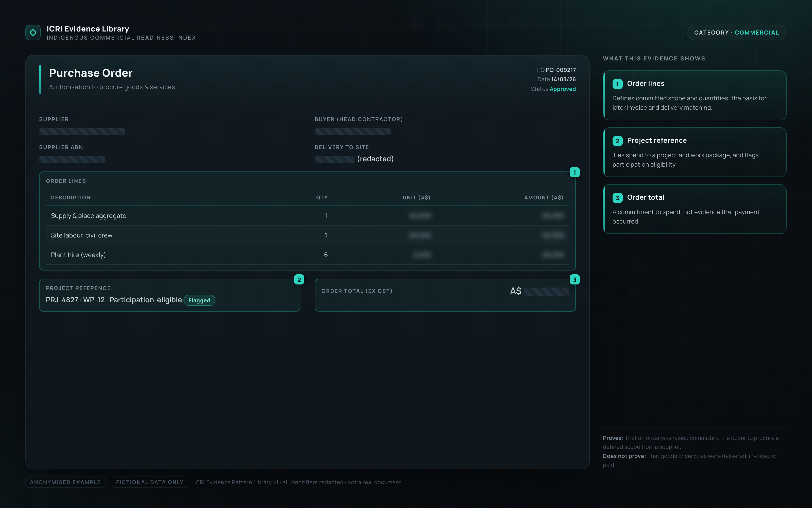Select the Site labour, civil crew row

307,235
